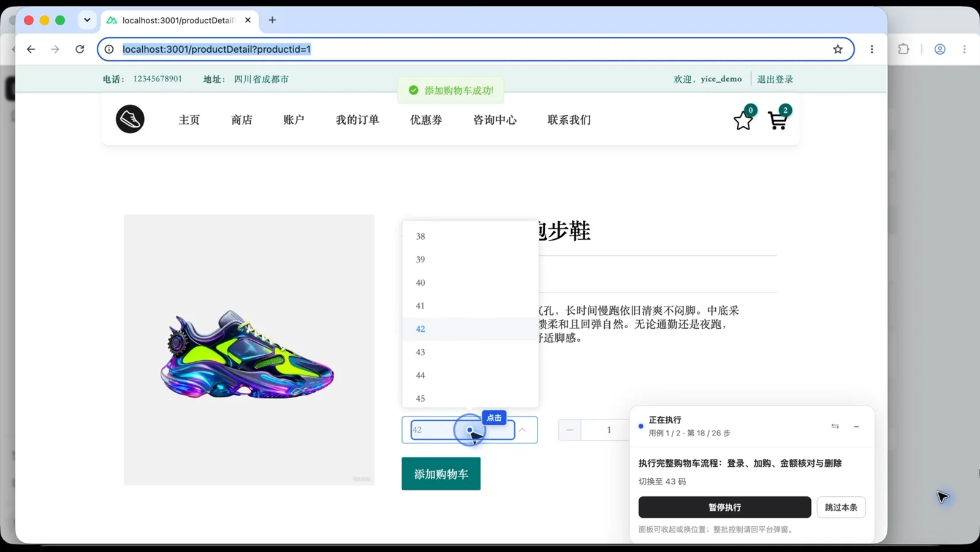Open 账户 navigation item
The width and height of the screenshot is (980, 552).
[x=294, y=120]
